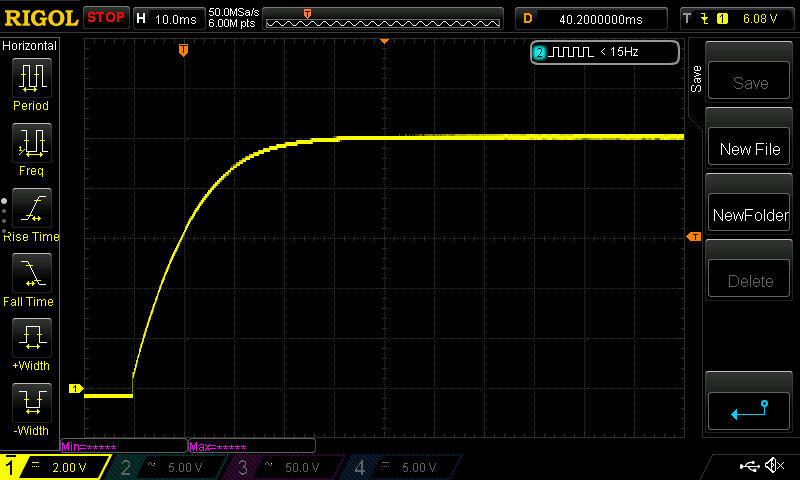Click the back arrow return button

749,411
